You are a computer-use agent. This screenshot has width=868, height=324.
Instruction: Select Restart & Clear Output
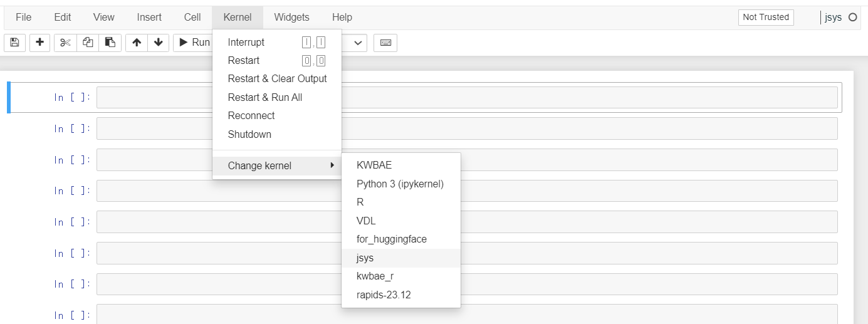(277, 79)
